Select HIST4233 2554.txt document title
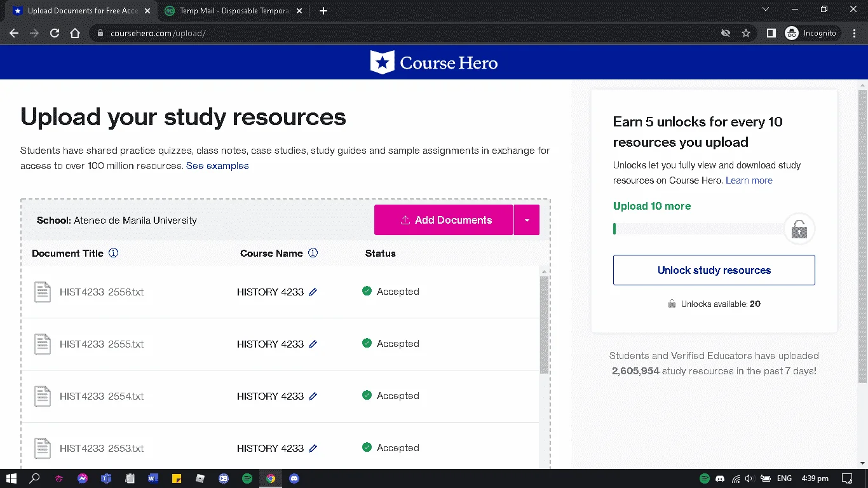The height and width of the screenshot is (488, 868). pos(102,396)
